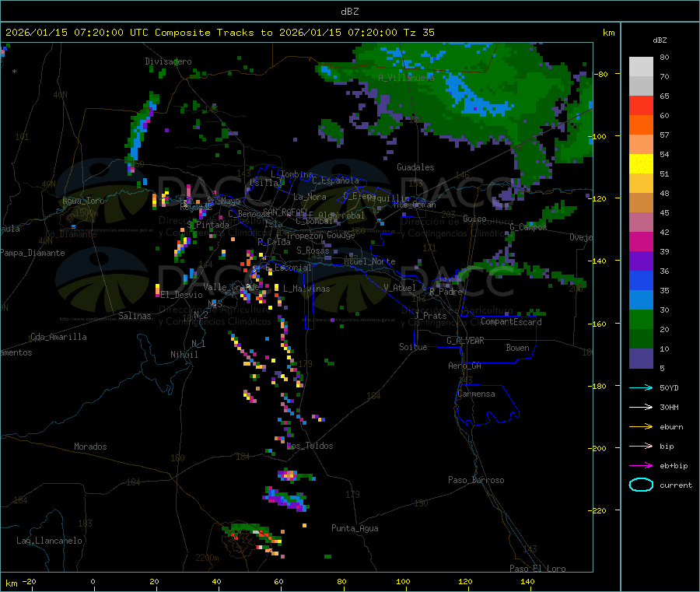Click the Guadales map label
Viewport: 700px width, 592px height.
point(415,167)
